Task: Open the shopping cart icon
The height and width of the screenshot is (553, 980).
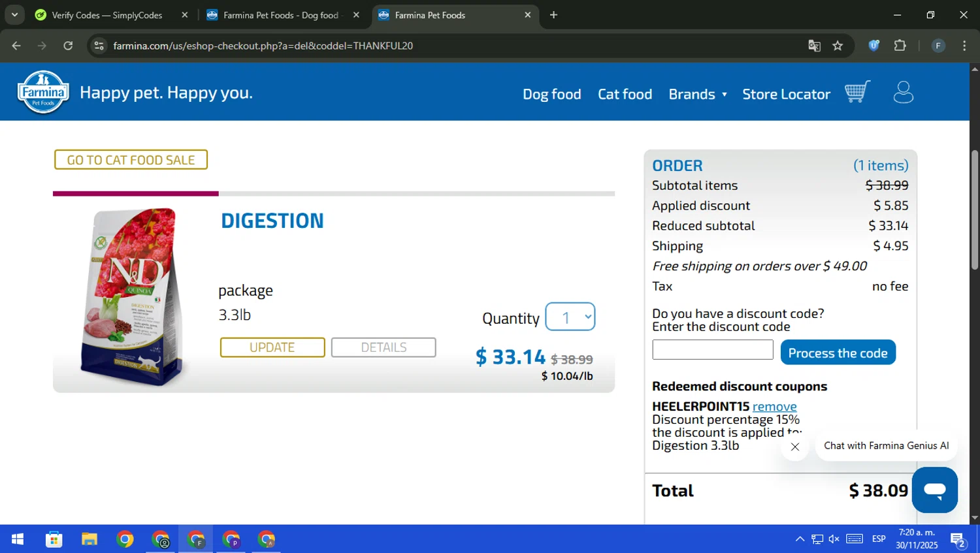Action: pyautogui.click(x=857, y=92)
